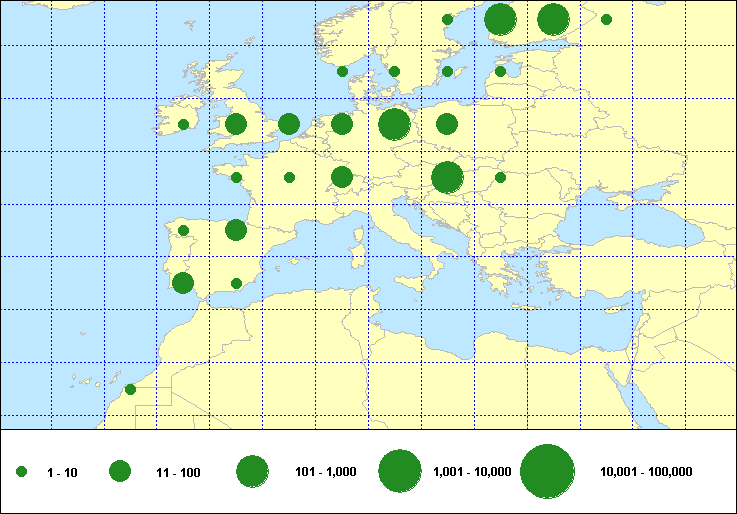This screenshot has width=737, height=514.
Task: Select the 101 - 1,000 legend label
Action: pyautogui.click(x=325, y=472)
